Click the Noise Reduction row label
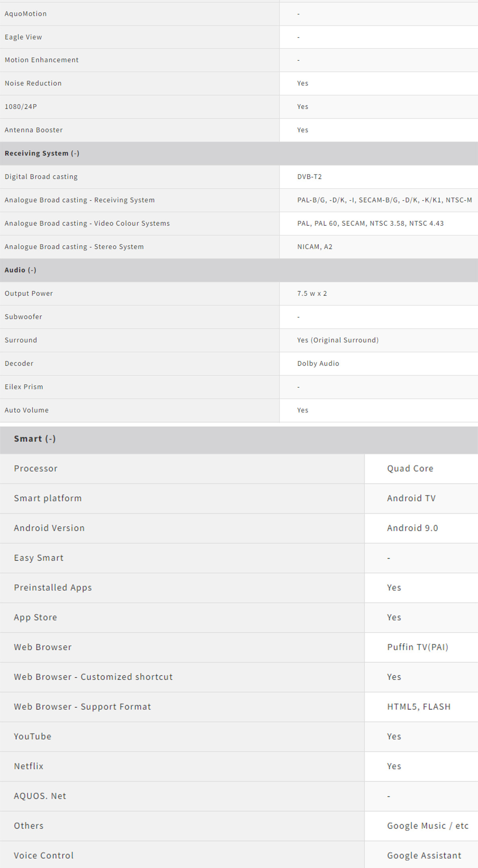The image size is (478, 868). 33,83
